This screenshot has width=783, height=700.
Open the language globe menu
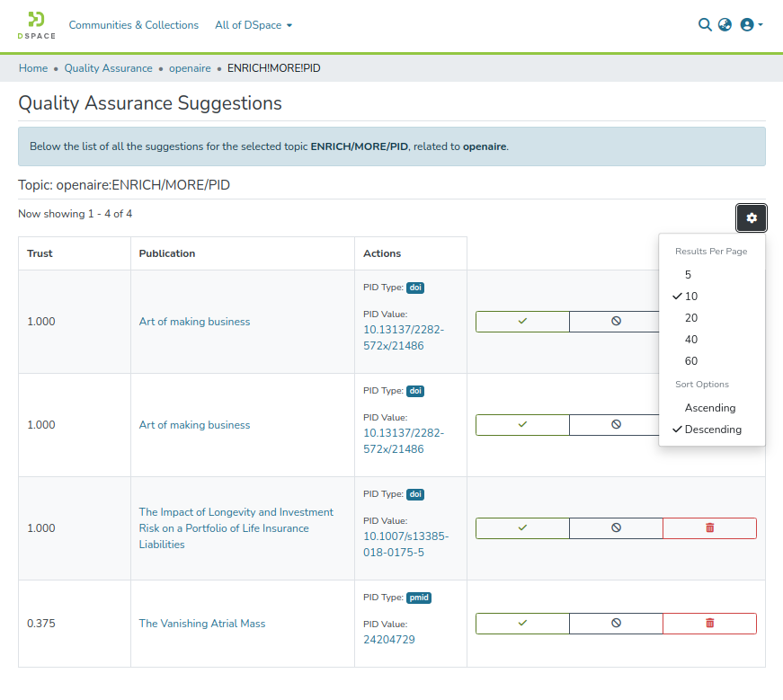pyautogui.click(x=725, y=25)
